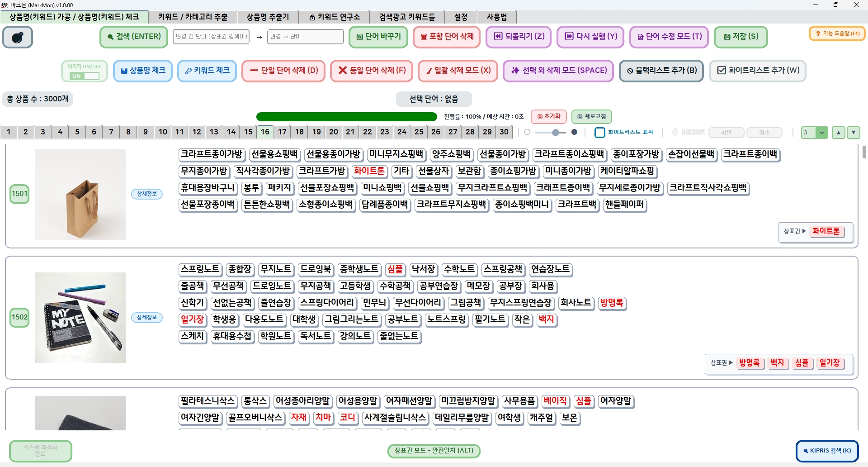
Task: Open 기능 도움말 (F1) help
Action: [837, 33]
